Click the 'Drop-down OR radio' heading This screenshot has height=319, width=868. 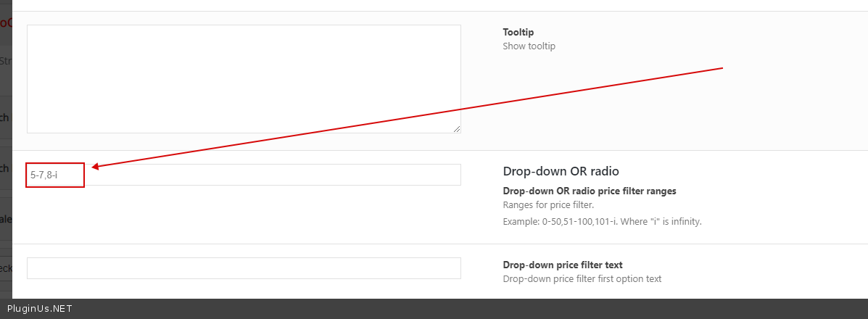[561, 171]
